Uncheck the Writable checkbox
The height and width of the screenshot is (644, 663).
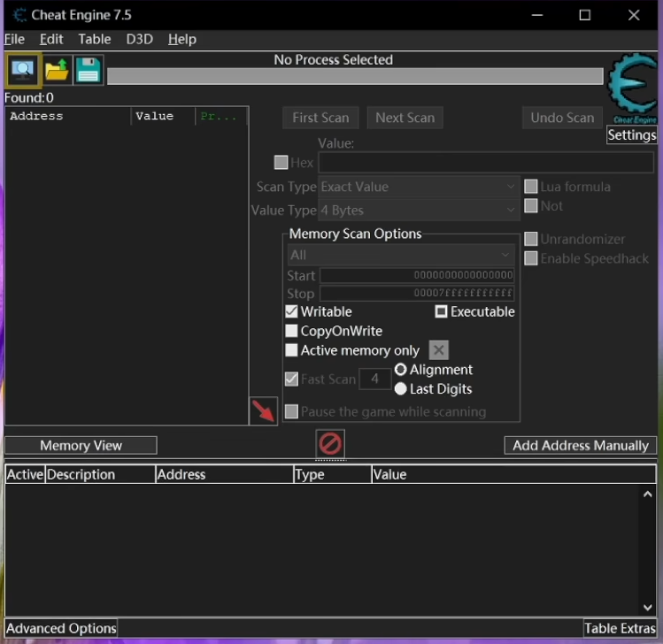click(291, 311)
